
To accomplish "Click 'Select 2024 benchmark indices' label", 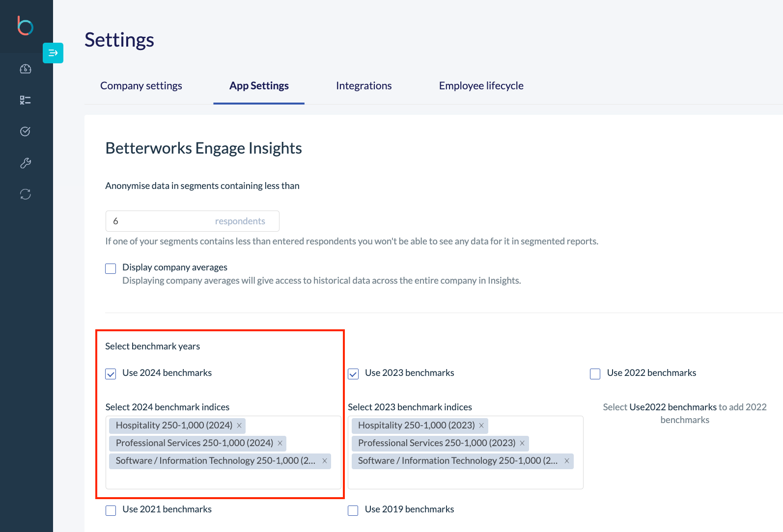I will point(168,407).
